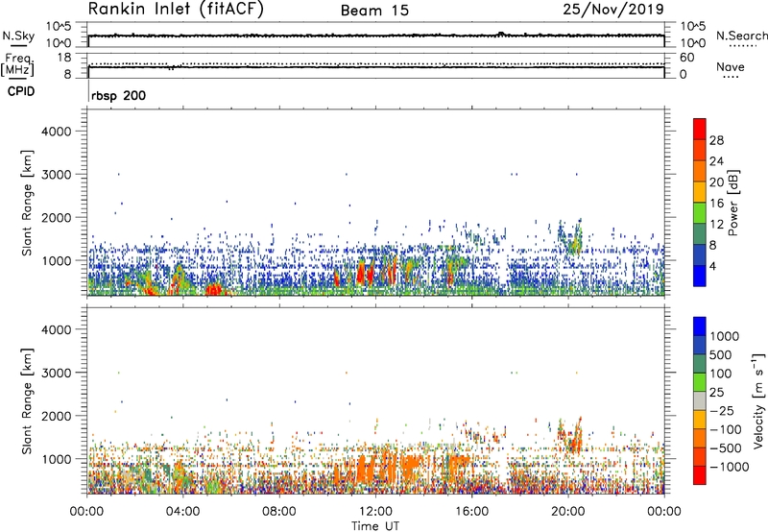
Task: Click the blue bottom segment of the power colorbar
Action: click(x=700, y=276)
